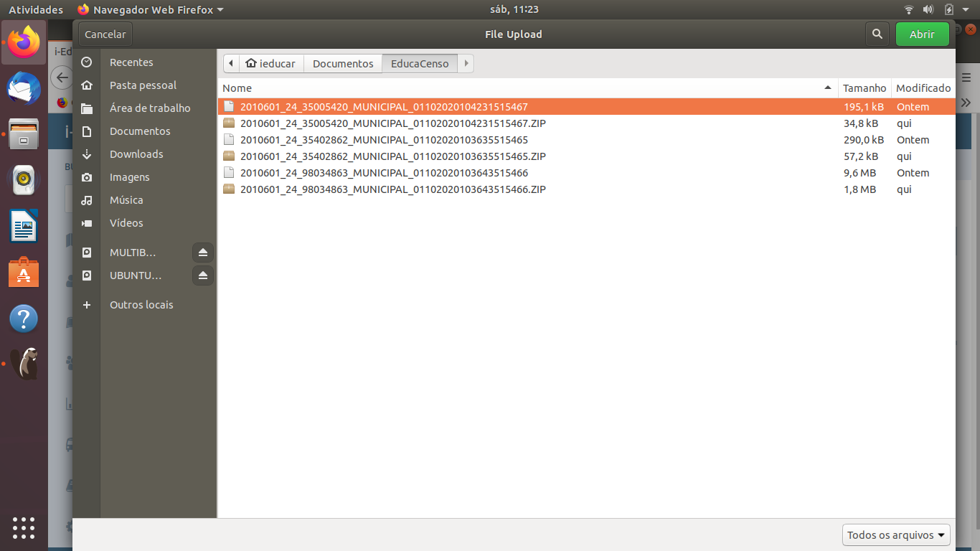Open the Todos os arquivos filter dropdown
This screenshot has width=980, height=551.
click(896, 535)
